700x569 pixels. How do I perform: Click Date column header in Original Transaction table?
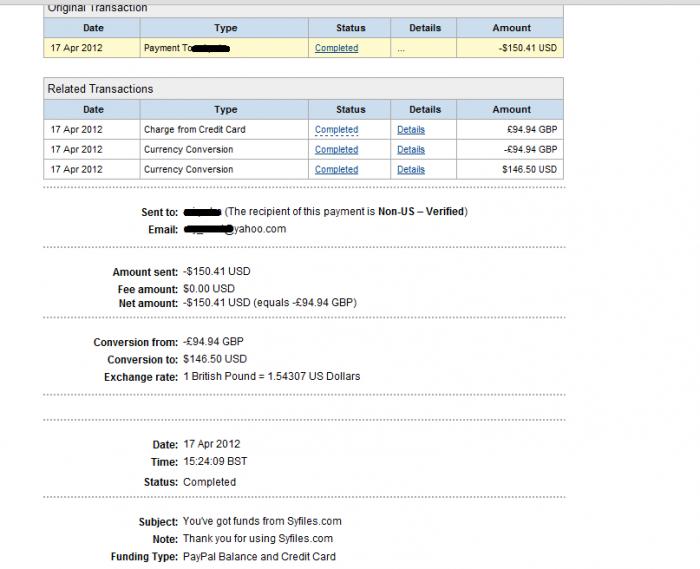tap(93, 28)
